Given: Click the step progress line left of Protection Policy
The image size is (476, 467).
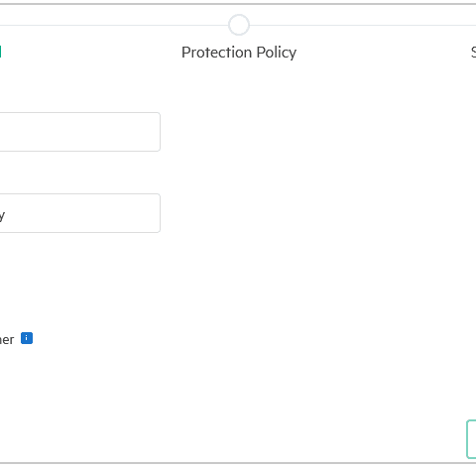Looking at the screenshot, I should [x=114, y=25].
